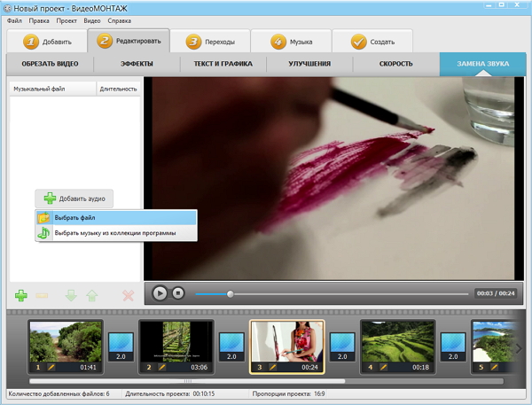Click Длительность проекта 00:10:15 status text

coord(170,393)
